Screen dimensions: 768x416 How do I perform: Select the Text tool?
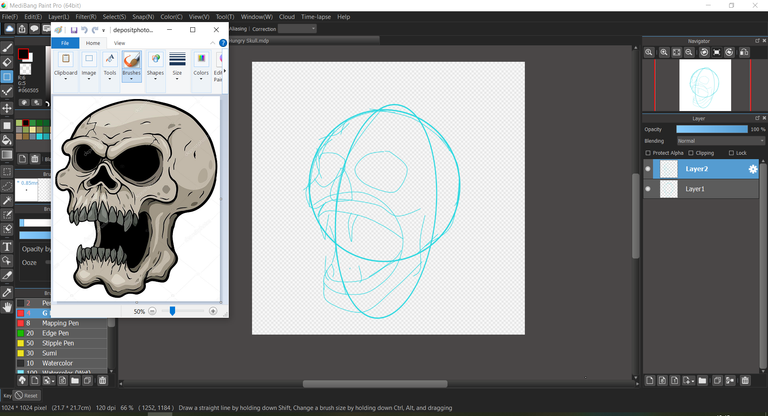(x=7, y=246)
